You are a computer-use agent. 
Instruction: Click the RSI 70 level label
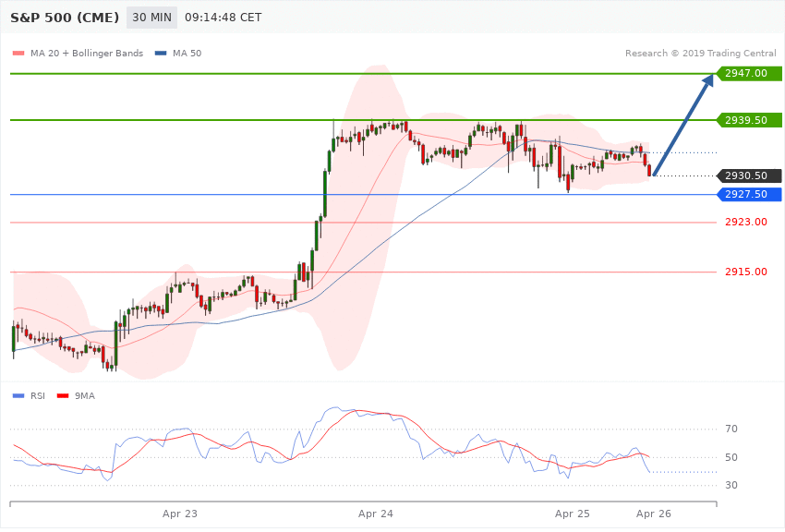pyautogui.click(x=731, y=429)
